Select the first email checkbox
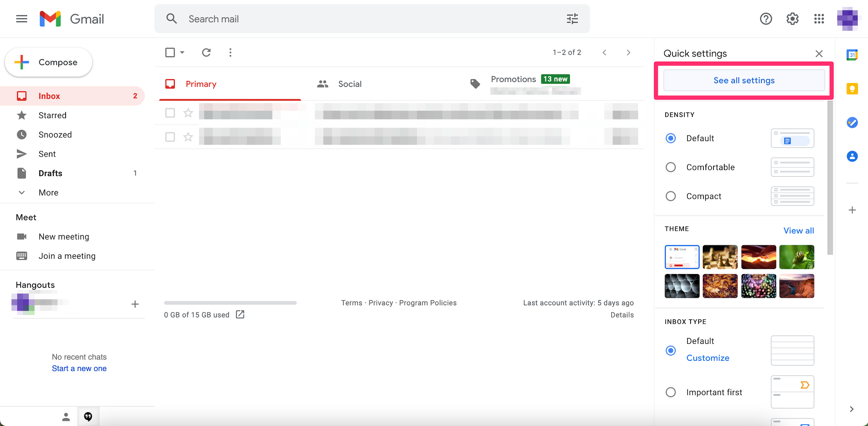 click(x=170, y=113)
